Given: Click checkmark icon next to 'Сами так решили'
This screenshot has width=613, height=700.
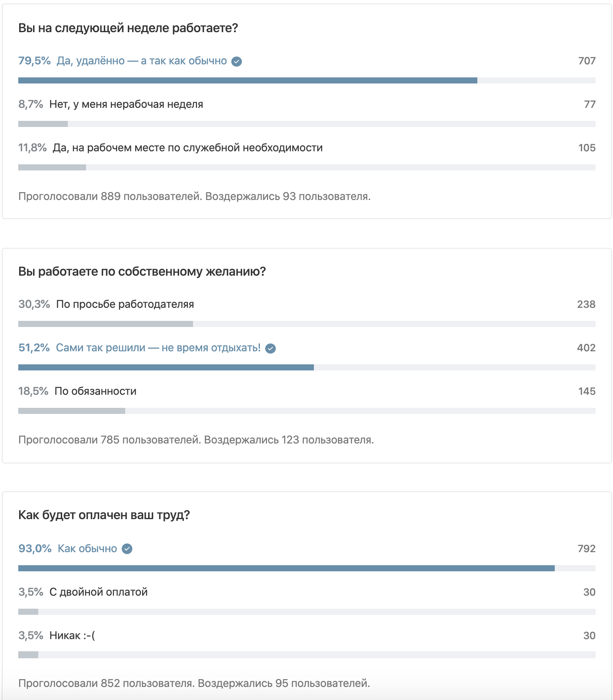Looking at the screenshot, I should tap(270, 348).
